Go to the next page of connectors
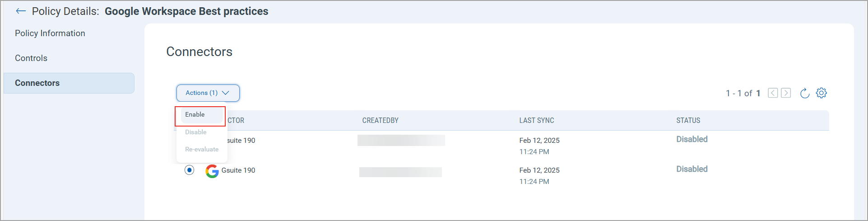The width and height of the screenshot is (868, 221). click(x=786, y=93)
